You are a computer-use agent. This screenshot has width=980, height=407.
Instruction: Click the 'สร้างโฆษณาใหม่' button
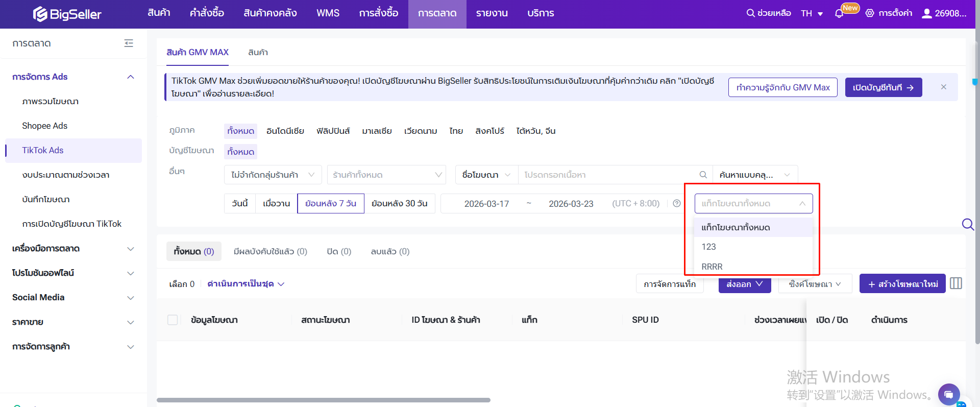(x=902, y=283)
